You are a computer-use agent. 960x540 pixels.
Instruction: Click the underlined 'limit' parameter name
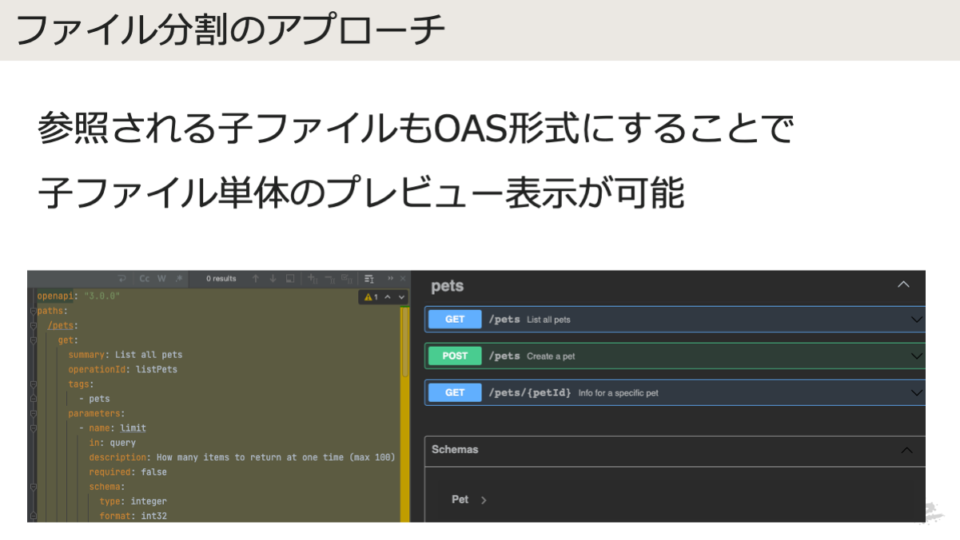(133, 429)
